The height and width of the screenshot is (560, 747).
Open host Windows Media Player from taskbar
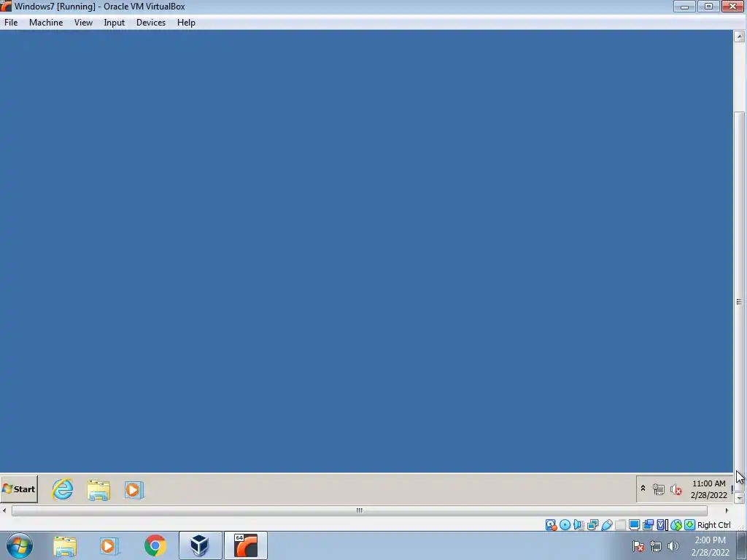click(108, 545)
